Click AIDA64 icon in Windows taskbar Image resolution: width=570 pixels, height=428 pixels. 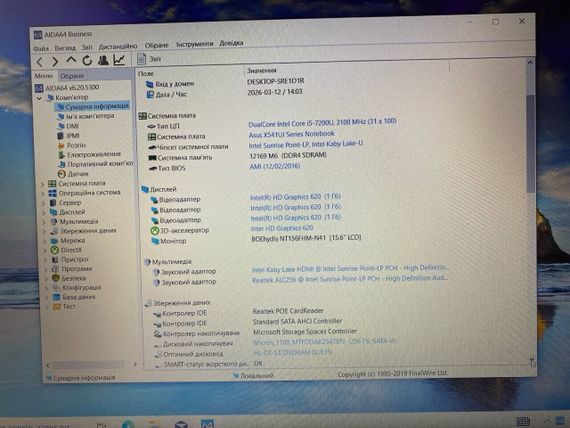(x=208, y=424)
